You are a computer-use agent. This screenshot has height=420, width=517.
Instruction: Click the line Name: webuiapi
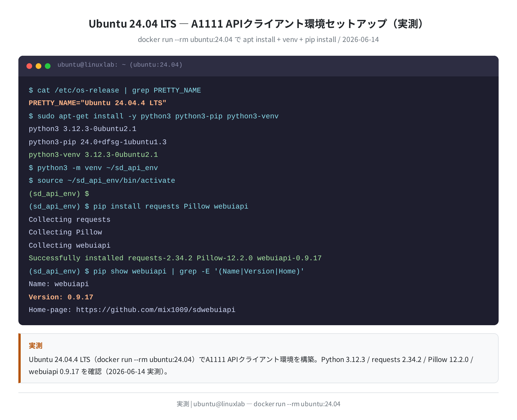(59, 284)
